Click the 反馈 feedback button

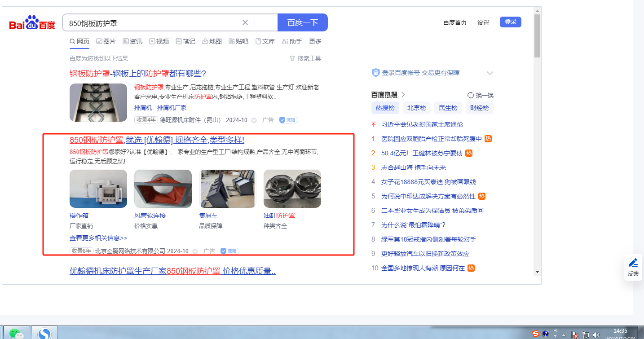point(633,267)
